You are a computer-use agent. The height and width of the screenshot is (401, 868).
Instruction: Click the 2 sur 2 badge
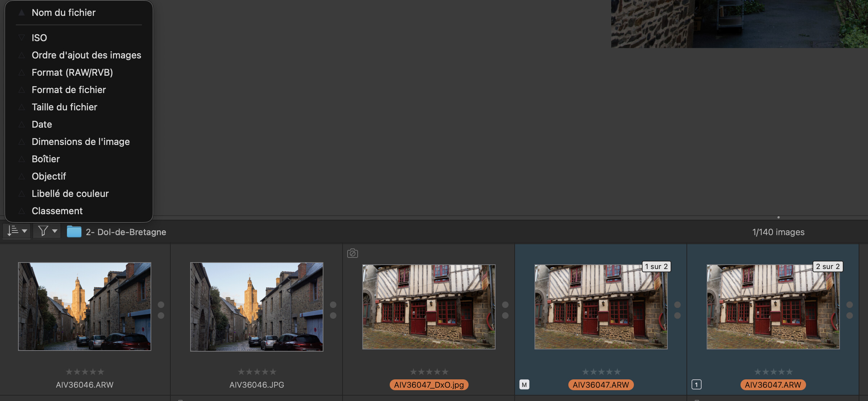pos(827,266)
